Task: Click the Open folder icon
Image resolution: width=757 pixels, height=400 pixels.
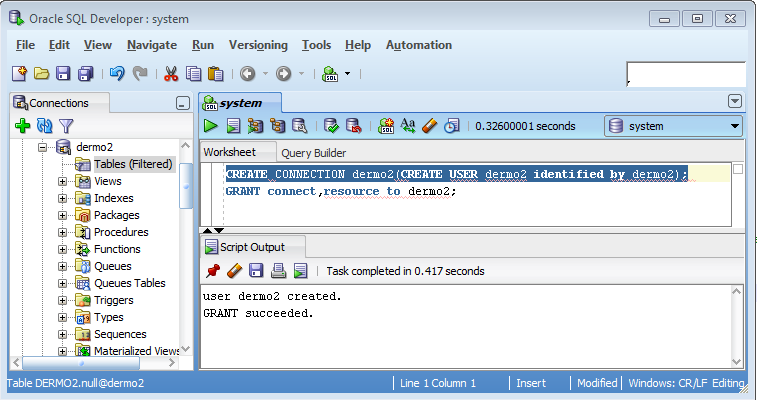Action: pyautogui.click(x=42, y=74)
